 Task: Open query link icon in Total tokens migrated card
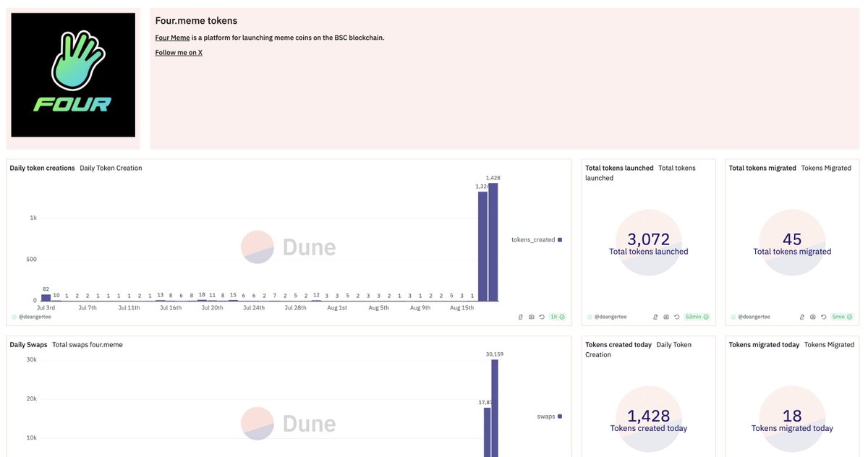(803, 317)
